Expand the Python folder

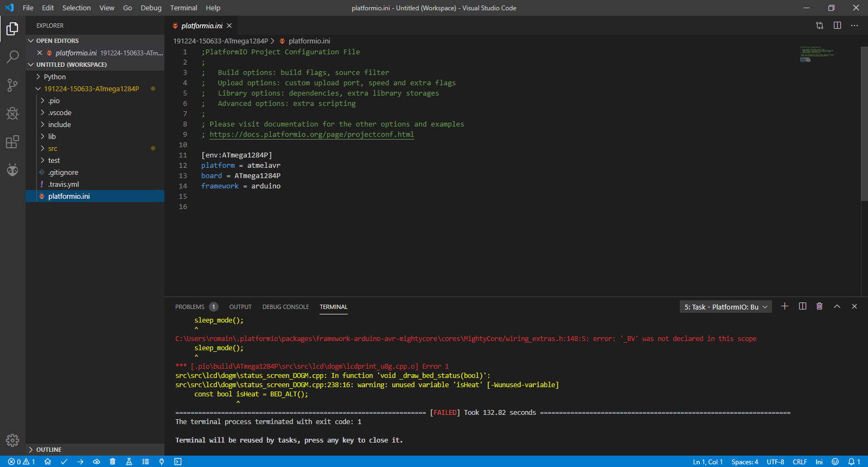tap(95, 77)
